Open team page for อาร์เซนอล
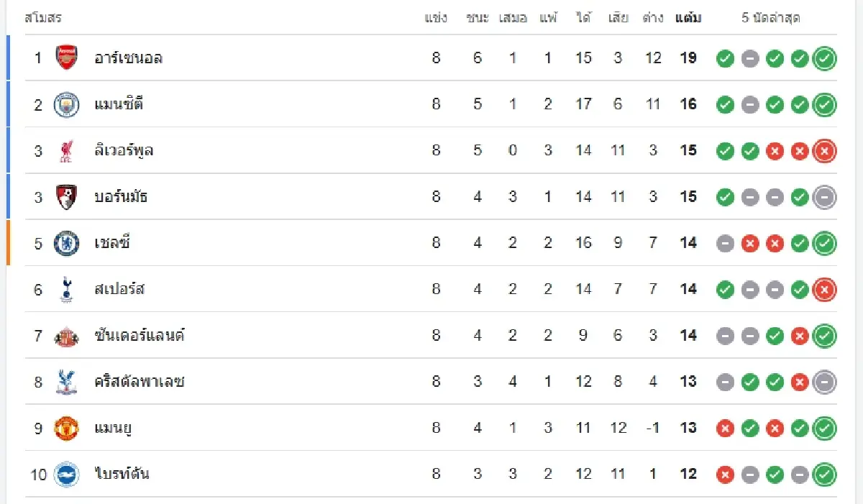Viewport: 863px width, 504px height. [x=128, y=58]
